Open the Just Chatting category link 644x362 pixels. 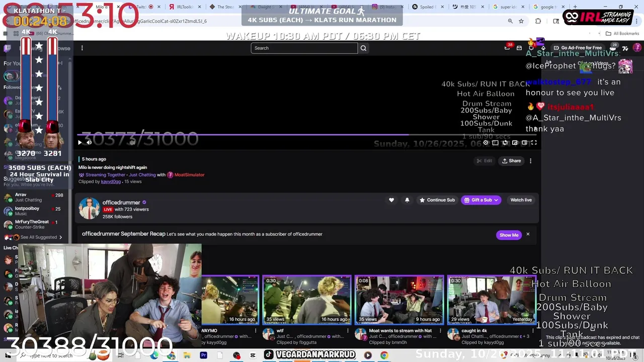tap(142, 175)
